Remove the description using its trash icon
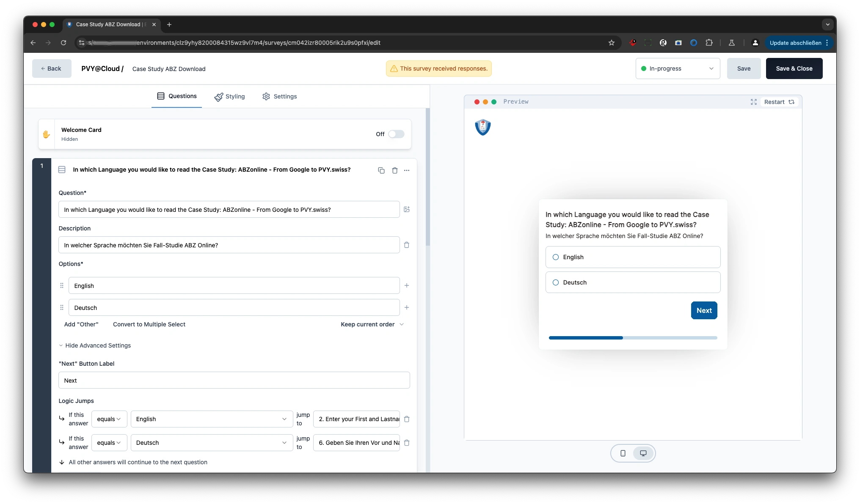 coord(407,245)
